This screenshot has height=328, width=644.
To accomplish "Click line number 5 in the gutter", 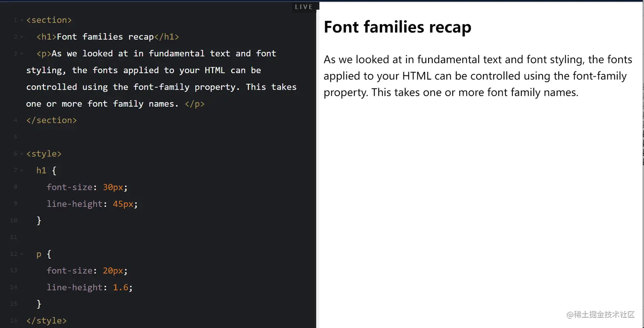I will [x=16, y=137].
